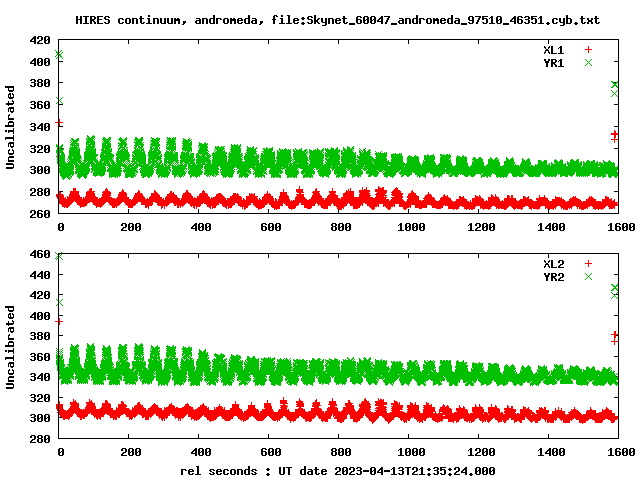Image resolution: width=640 pixels, height=480 pixels.
Task: Click the 360 y-tick label on the bottom plot
Action: (40, 357)
